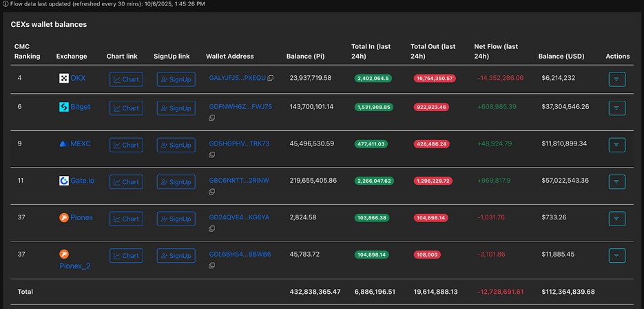
Task: Open the actions menu for Bitget row
Action: (x=616, y=108)
